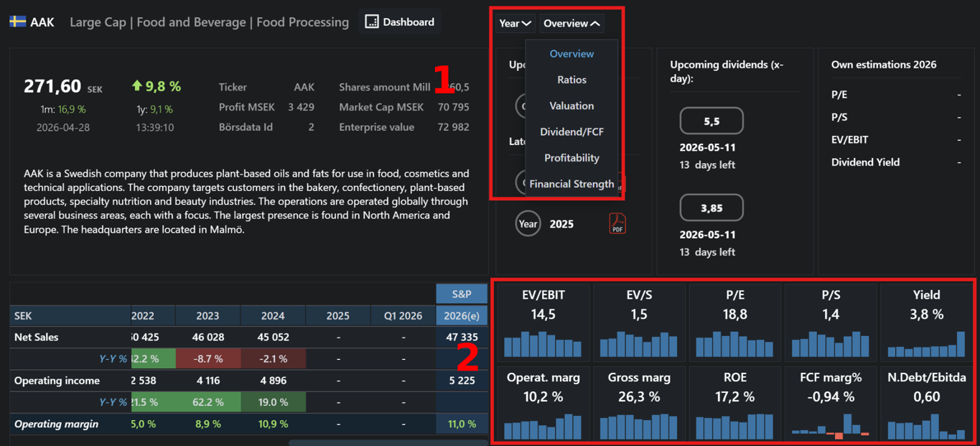Click the 45 052 net sales cell

click(273, 337)
